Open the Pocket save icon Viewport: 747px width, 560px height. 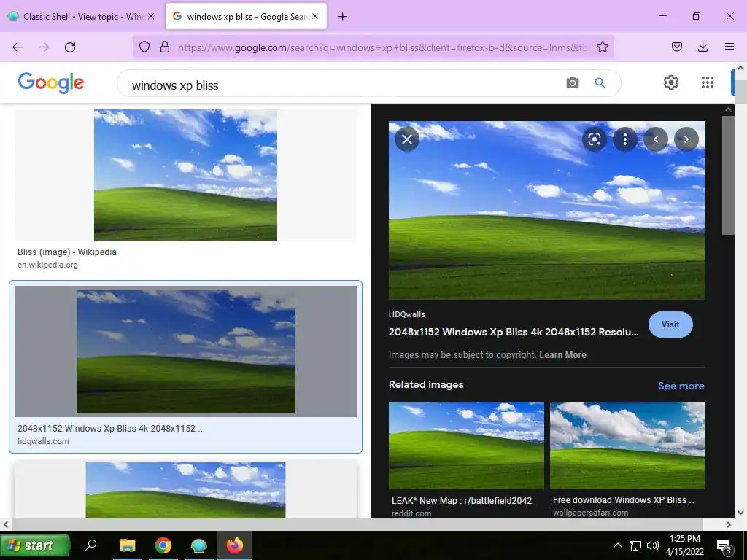(676, 47)
